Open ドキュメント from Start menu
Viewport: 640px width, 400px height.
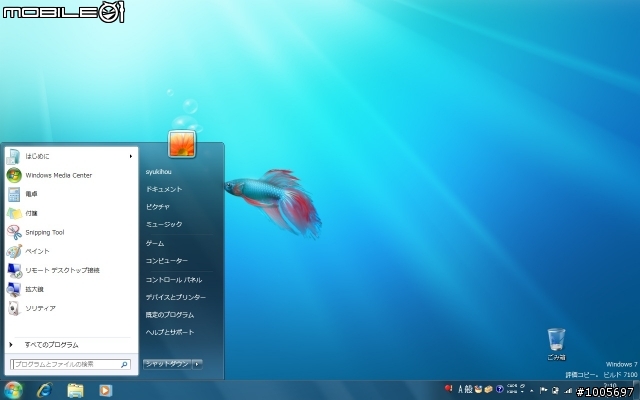[164, 189]
